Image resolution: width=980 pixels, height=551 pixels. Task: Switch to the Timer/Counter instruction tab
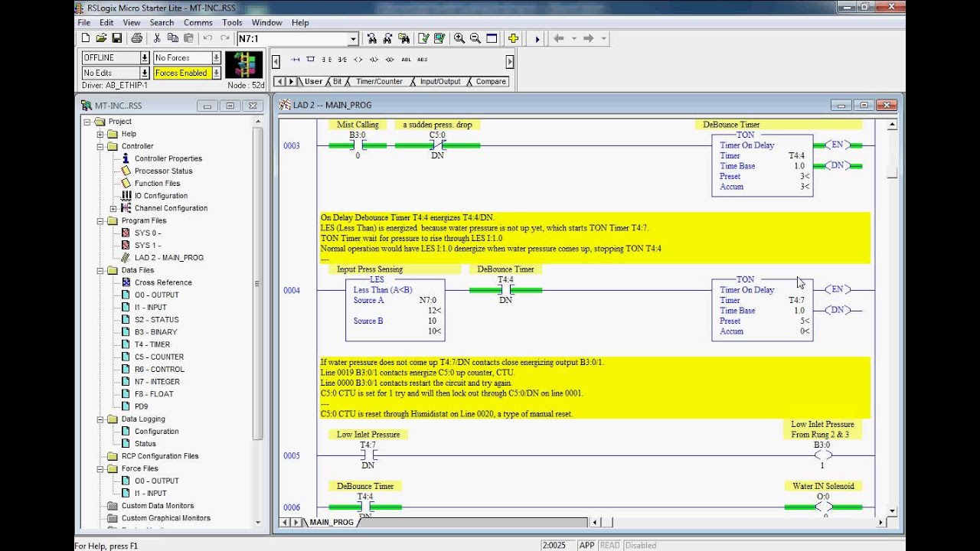pyautogui.click(x=379, y=82)
